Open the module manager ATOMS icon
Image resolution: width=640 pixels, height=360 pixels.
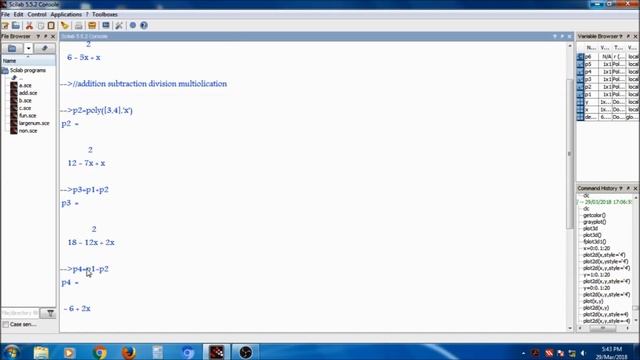(x=92, y=25)
